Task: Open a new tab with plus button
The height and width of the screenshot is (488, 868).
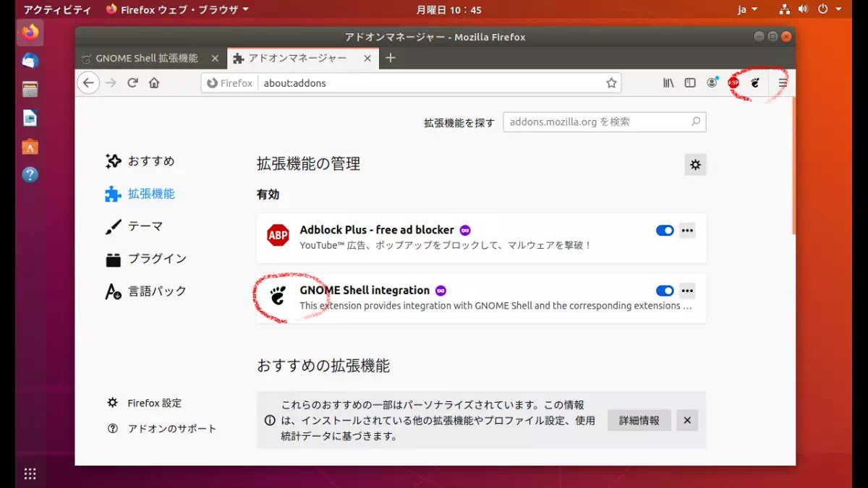Action: tap(391, 59)
